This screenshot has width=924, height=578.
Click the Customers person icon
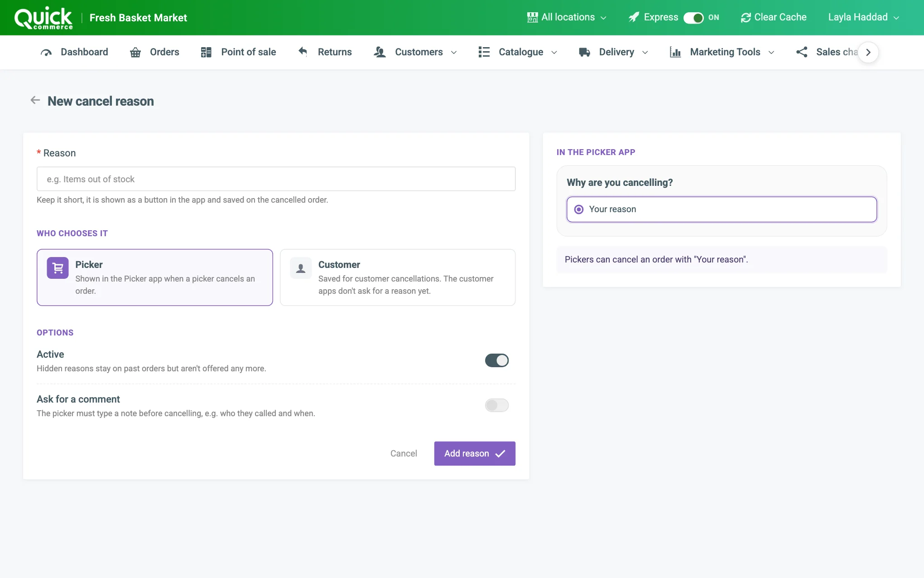(380, 52)
